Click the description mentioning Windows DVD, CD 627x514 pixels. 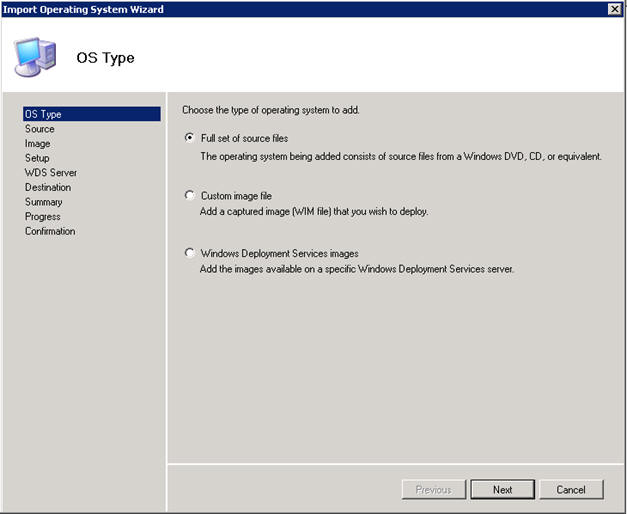coord(401,156)
